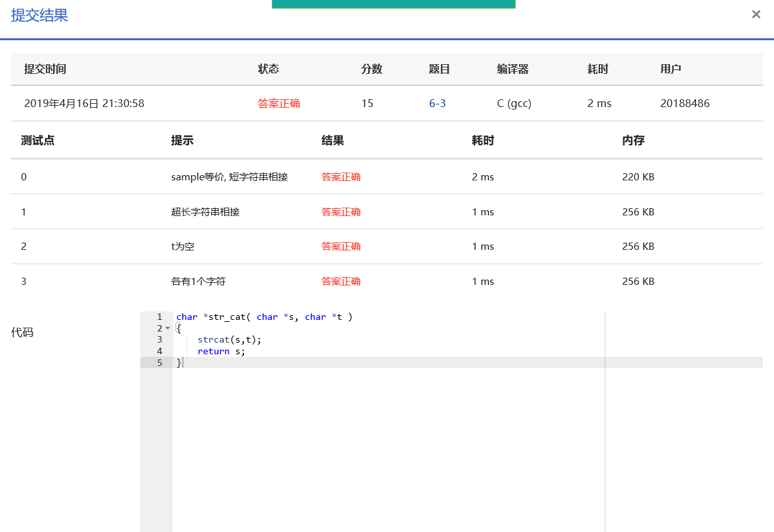Screen dimensions: 774x532
Task: Open problem link 6-3
Action: click(437, 103)
